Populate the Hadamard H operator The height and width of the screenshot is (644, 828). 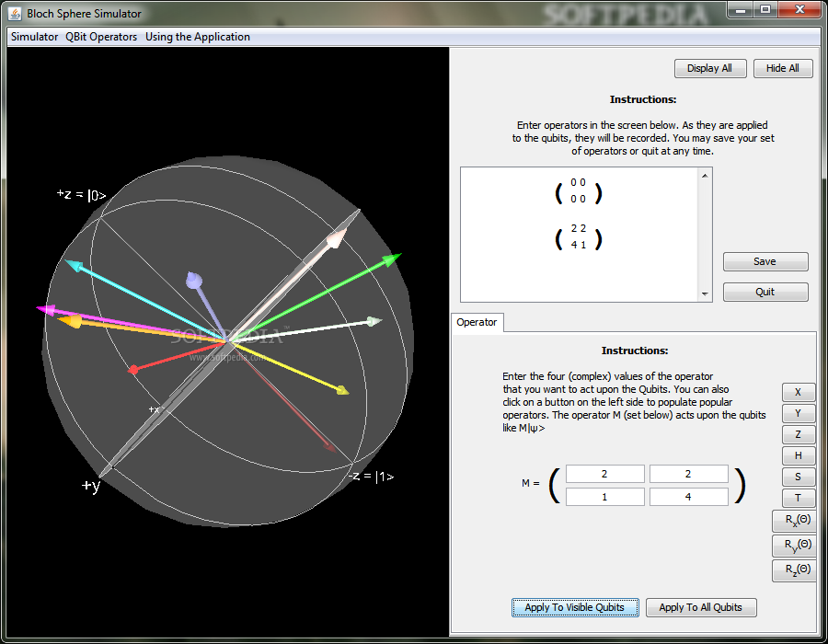point(798,455)
